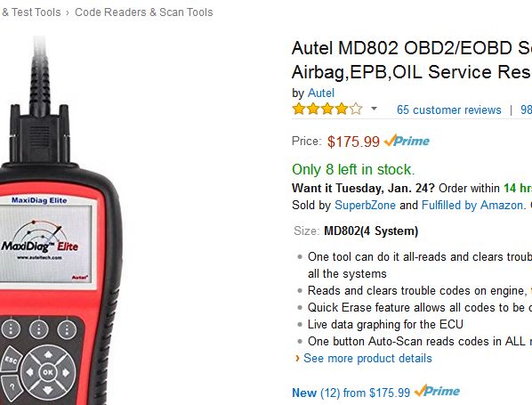Click the ESC key on scanner image
The image size is (532, 405).
click(x=11, y=360)
